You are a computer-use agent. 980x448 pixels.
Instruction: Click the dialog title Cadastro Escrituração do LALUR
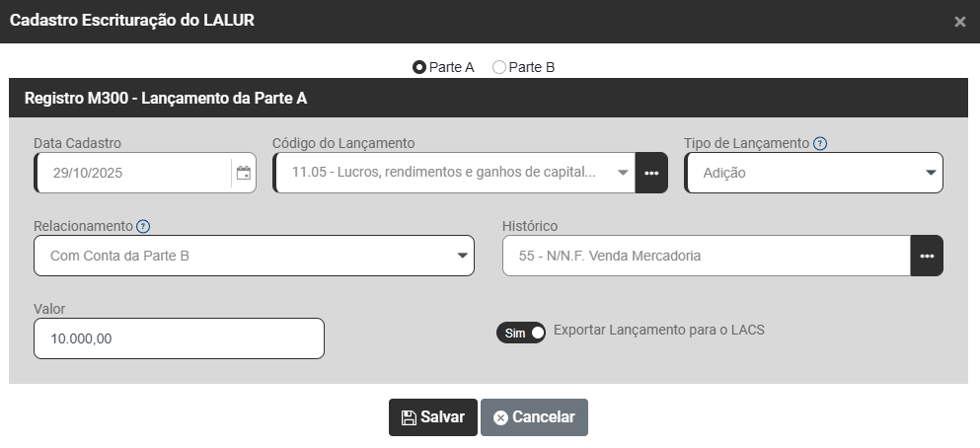[x=132, y=20]
